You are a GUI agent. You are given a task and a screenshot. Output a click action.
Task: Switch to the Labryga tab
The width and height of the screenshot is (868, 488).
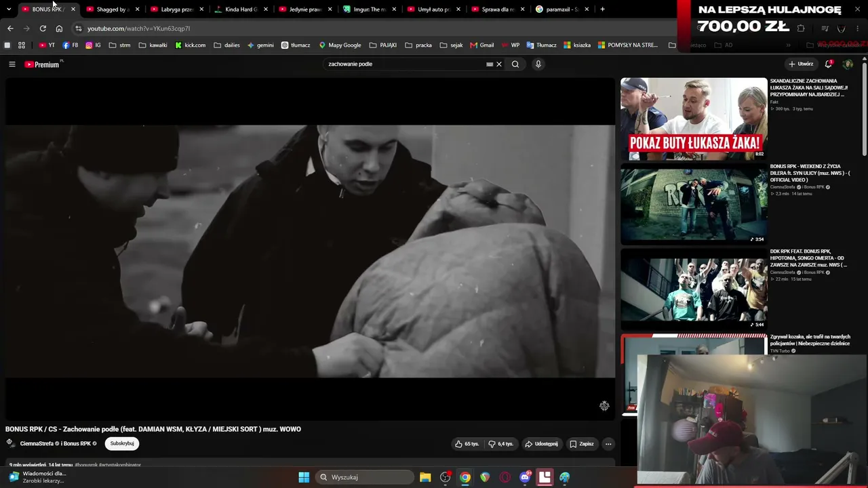[x=177, y=9]
